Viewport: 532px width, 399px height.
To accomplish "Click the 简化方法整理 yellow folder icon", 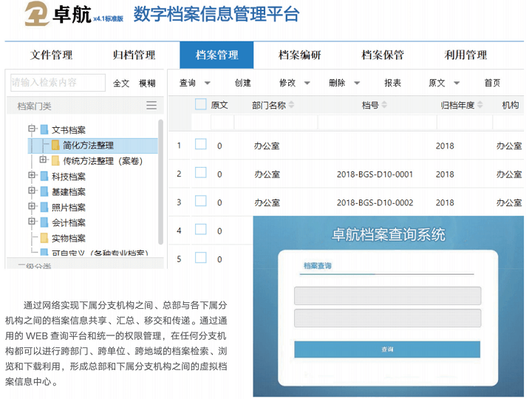I will (55, 146).
